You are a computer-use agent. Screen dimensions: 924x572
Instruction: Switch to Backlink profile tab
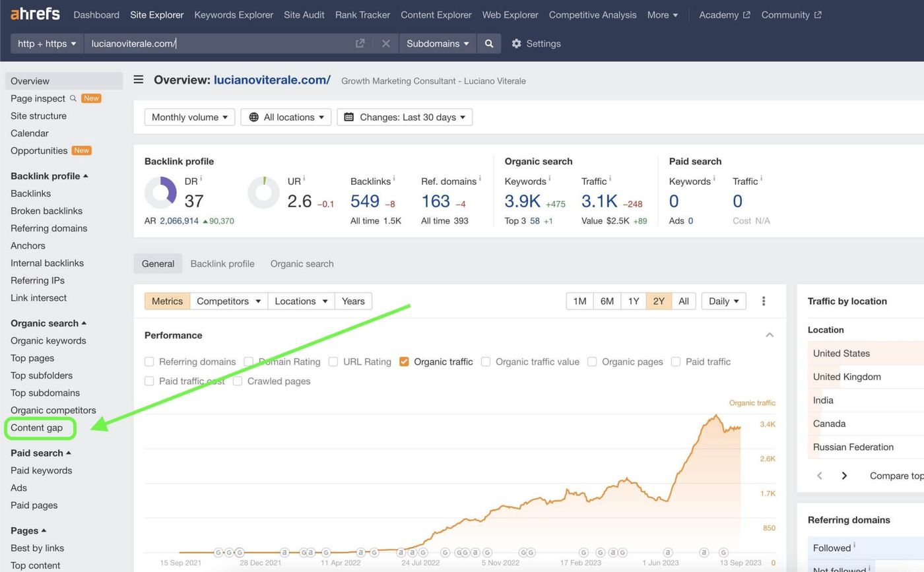222,263
